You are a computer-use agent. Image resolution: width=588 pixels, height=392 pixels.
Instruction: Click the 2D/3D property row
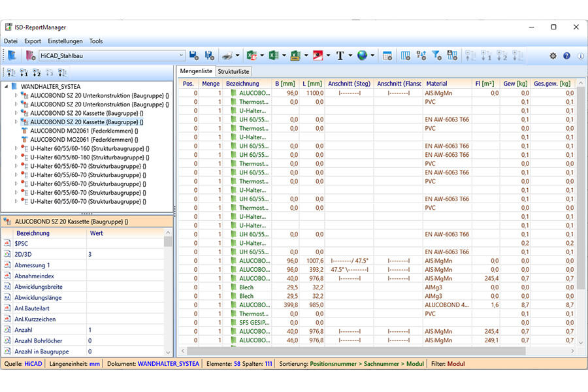click(x=83, y=254)
